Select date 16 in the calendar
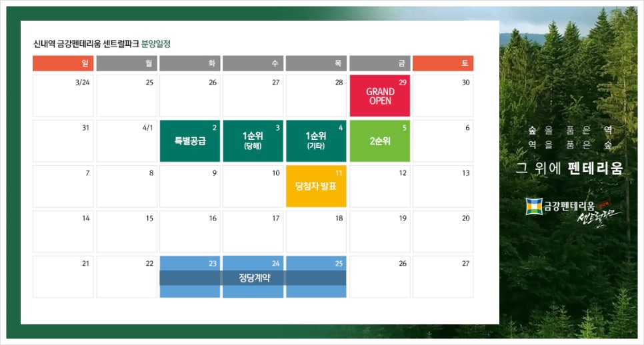 190,231
